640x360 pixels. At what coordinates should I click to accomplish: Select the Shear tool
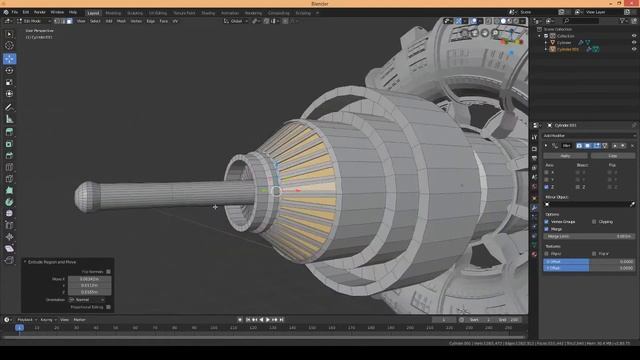[x=9, y=249]
